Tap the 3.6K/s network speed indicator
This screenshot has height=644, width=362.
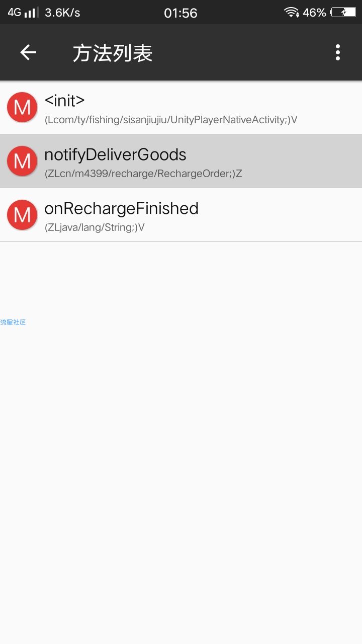[62, 13]
